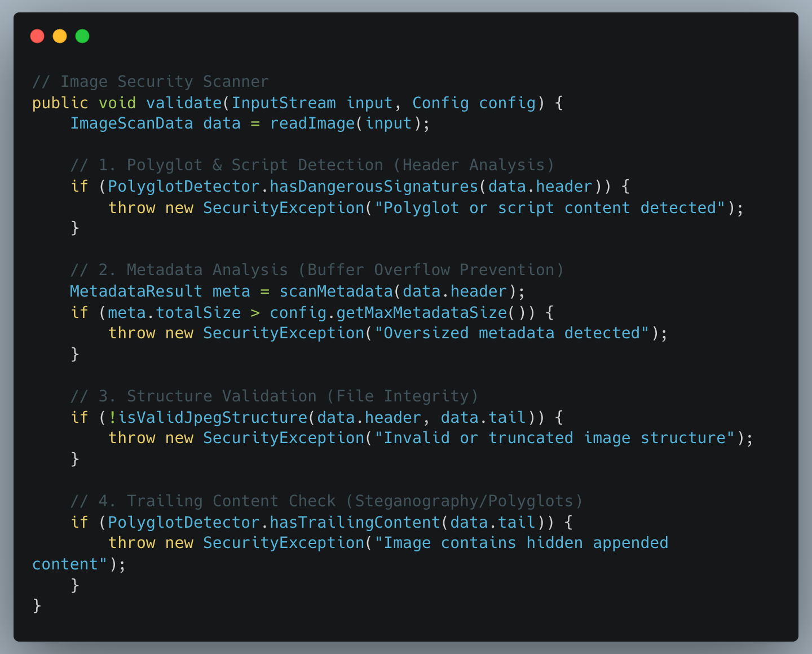Click the hasDangerousSignatures method call
812x654 pixels.
[x=374, y=187]
